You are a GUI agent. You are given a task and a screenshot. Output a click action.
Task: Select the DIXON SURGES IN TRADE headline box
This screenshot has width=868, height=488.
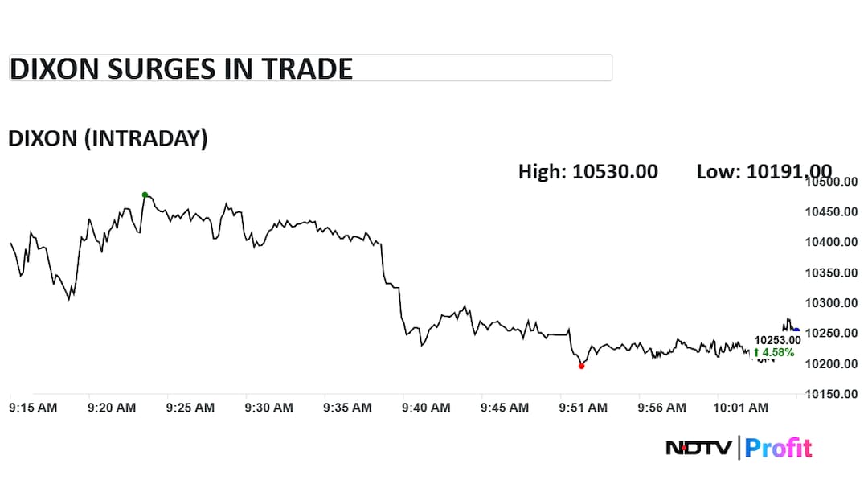[x=310, y=68]
